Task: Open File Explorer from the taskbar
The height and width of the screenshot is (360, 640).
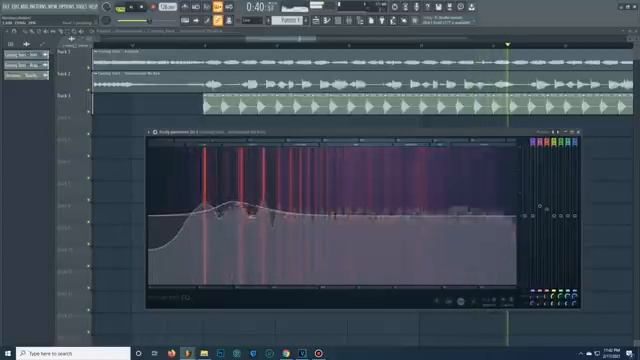Action: click(204, 353)
